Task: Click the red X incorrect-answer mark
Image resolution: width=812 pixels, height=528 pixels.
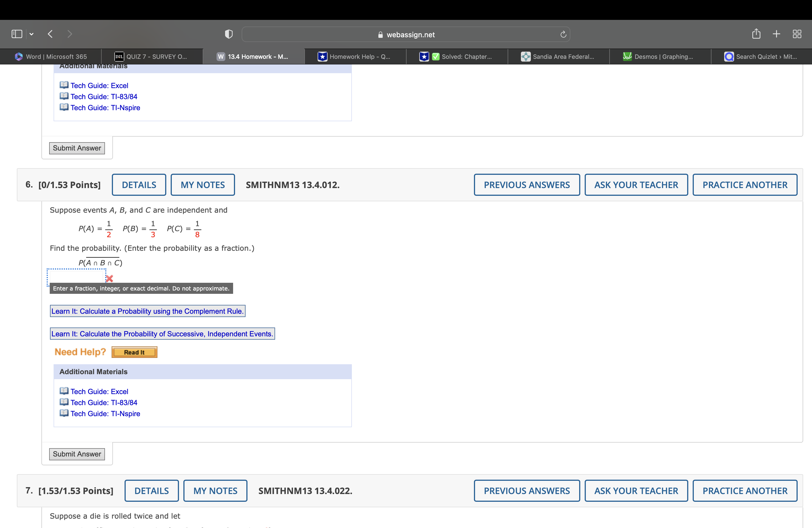Action: pos(109,279)
